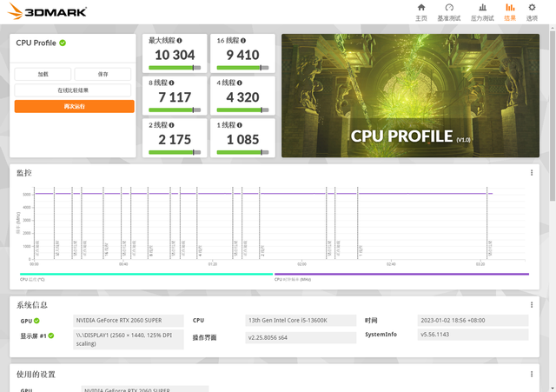The image size is (556, 392).
Task: Click the 4 320 score value
Action: click(243, 97)
